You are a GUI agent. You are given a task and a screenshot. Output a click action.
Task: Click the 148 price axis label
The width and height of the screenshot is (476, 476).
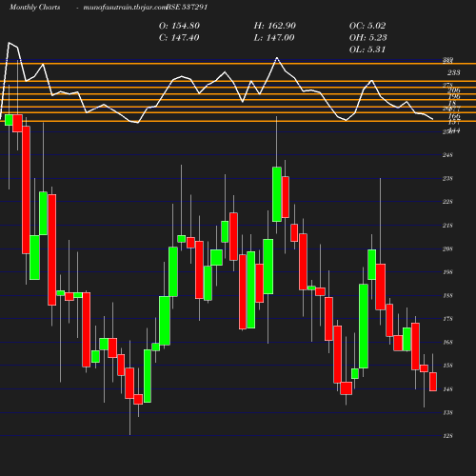click(447, 389)
